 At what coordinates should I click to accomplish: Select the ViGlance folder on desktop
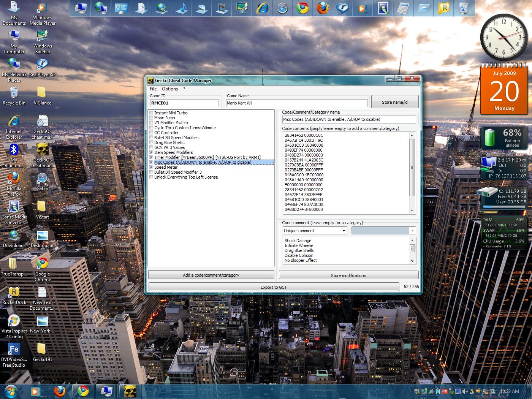pos(42,95)
